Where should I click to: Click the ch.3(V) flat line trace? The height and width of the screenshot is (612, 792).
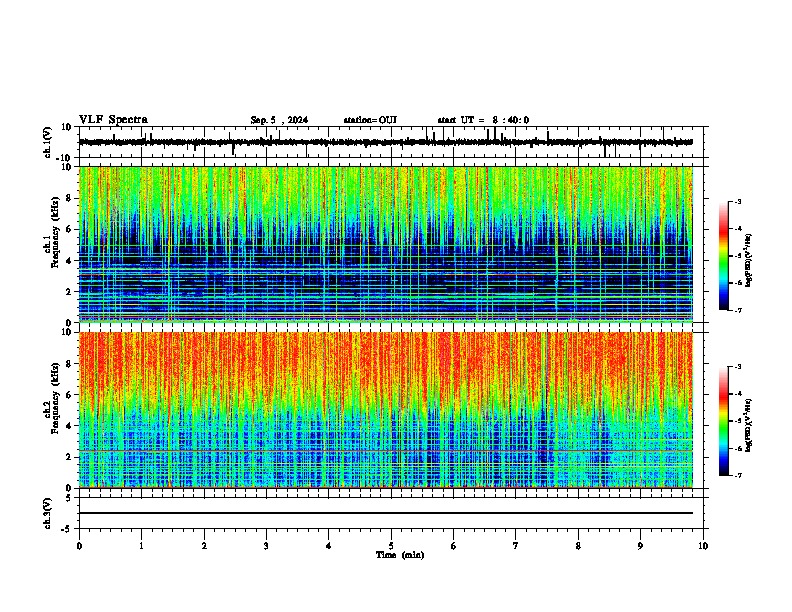[x=386, y=513]
